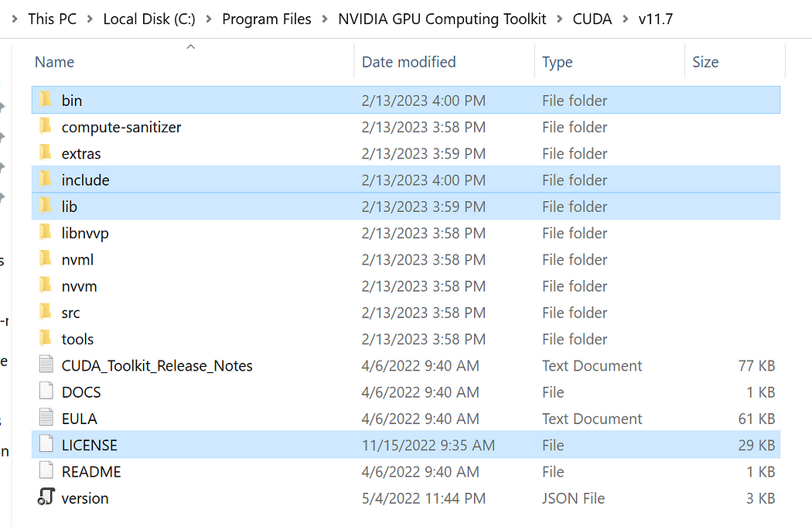The height and width of the screenshot is (527, 812).
Task: Select the bin folder icon
Action: click(x=46, y=99)
